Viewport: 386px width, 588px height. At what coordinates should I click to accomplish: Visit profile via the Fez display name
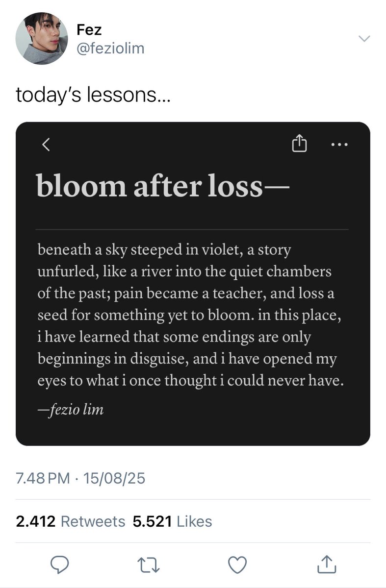click(88, 29)
